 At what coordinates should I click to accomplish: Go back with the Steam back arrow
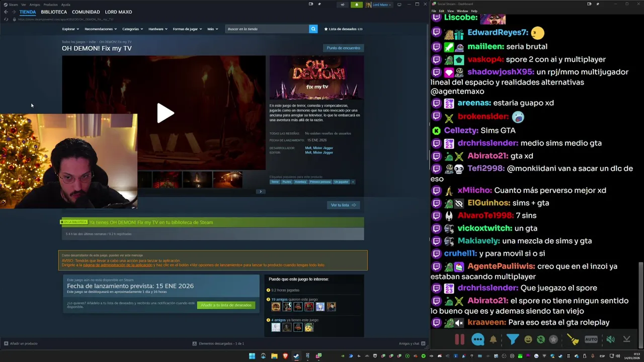tap(6, 12)
